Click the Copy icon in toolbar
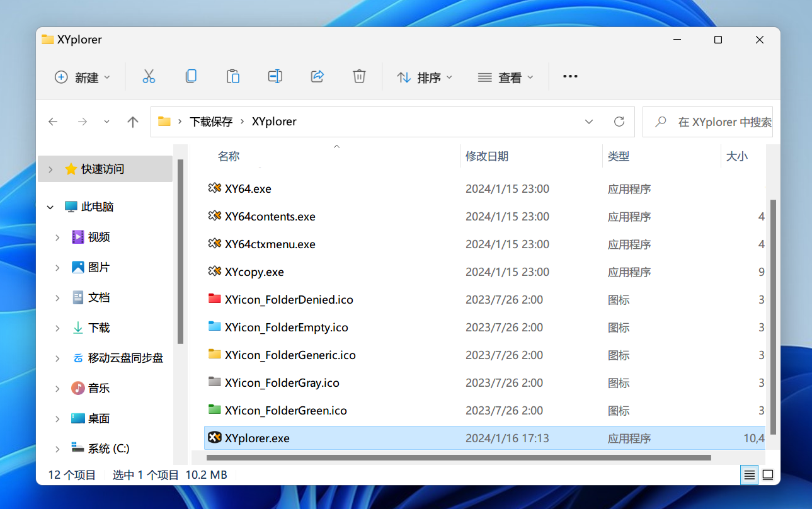Image resolution: width=812 pixels, height=509 pixels. [191, 77]
